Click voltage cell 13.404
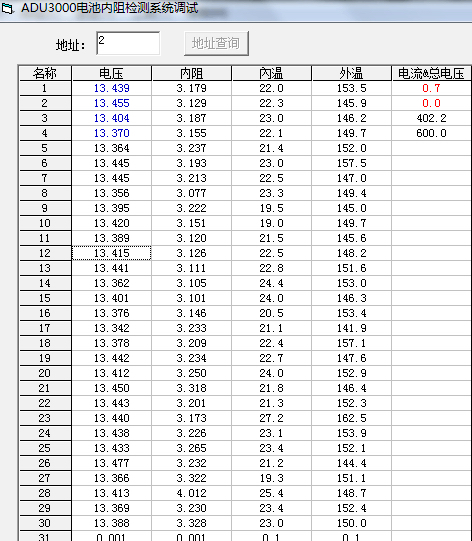 coord(111,118)
